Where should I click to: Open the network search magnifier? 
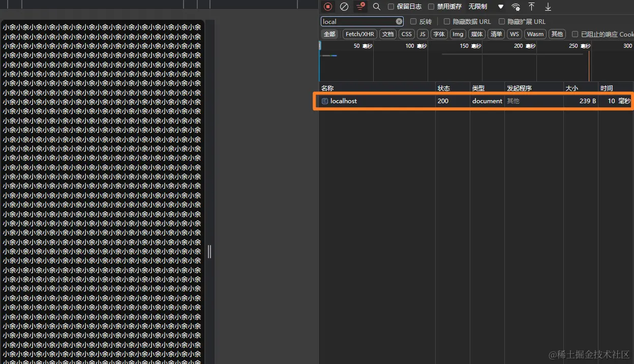[x=377, y=7]
